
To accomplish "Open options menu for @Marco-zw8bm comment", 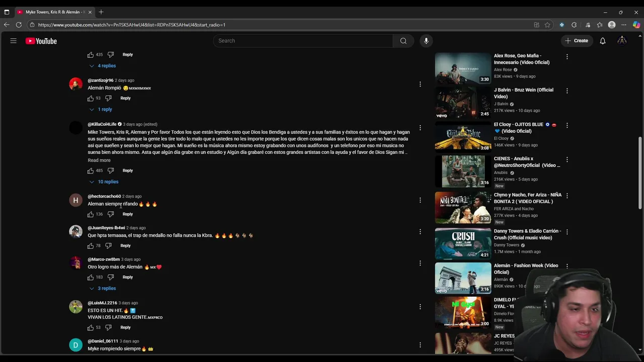I will click(x=420, y=263).
